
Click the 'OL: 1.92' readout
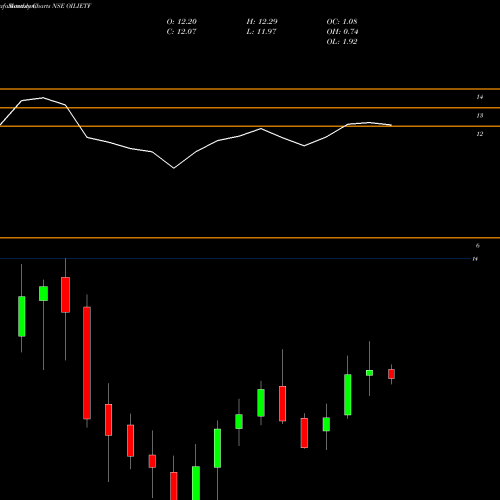pyautogui.click(x=342, y=42)
